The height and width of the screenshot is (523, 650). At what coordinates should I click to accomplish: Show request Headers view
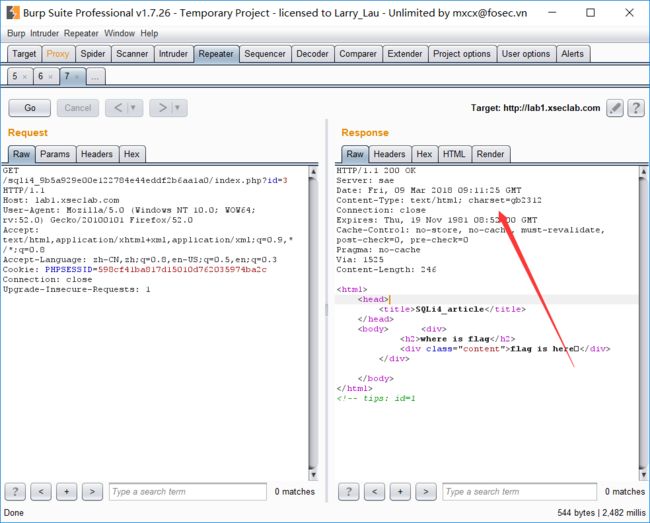click(97, 154)
